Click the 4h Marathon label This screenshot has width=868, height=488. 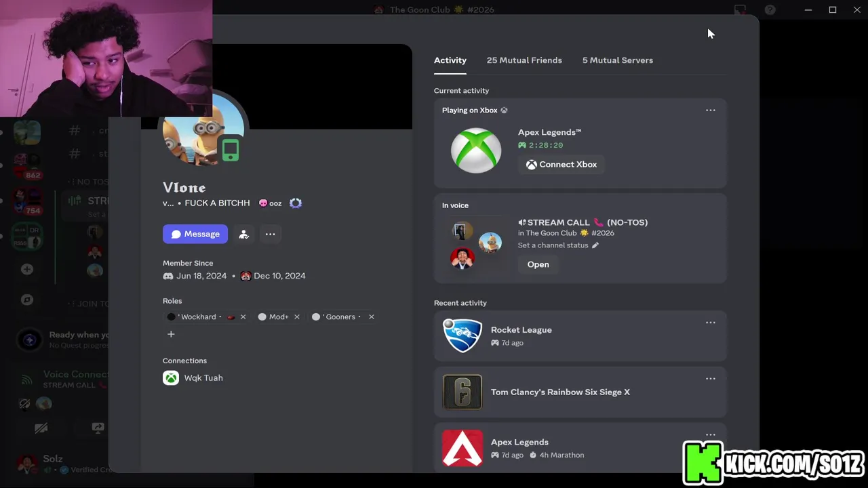(x=561, y=455)
